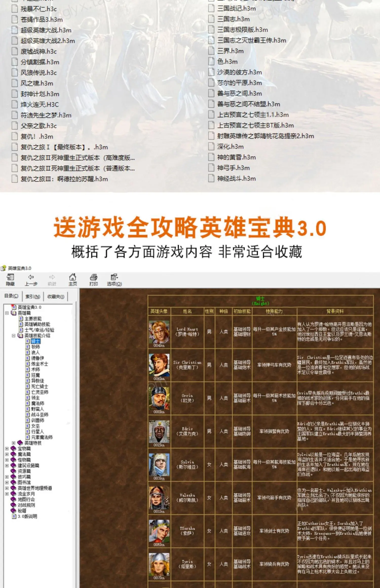Click the page icon beside 牧师
Viewport: 380px width, 588px height.
pos(28,347)
